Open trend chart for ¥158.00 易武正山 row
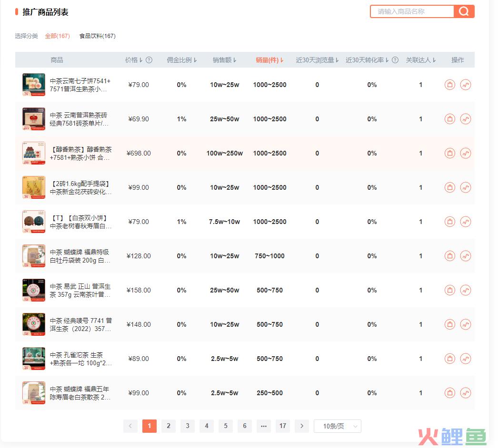 point(466,290)
